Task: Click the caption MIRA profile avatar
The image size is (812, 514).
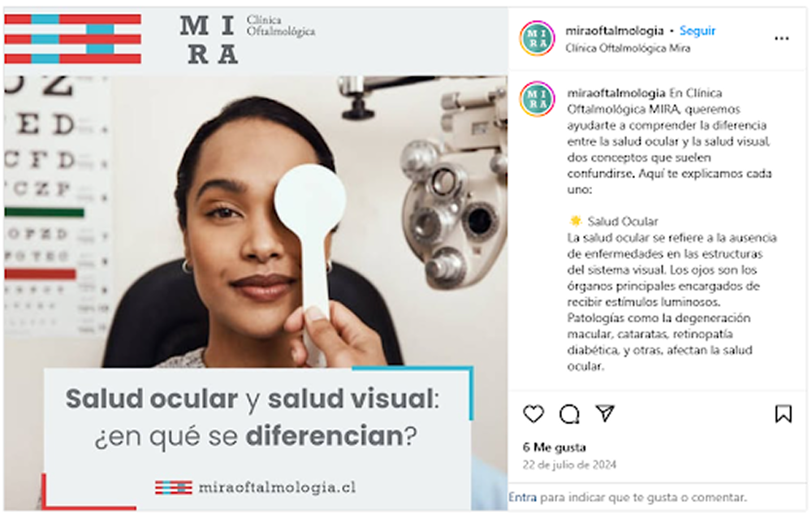Action: pyautogui.click(x=537, y=99)
